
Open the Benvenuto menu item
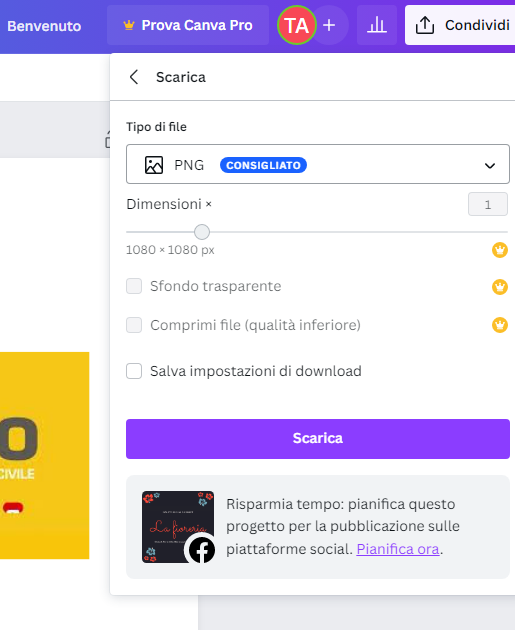(x=44, y=26)
